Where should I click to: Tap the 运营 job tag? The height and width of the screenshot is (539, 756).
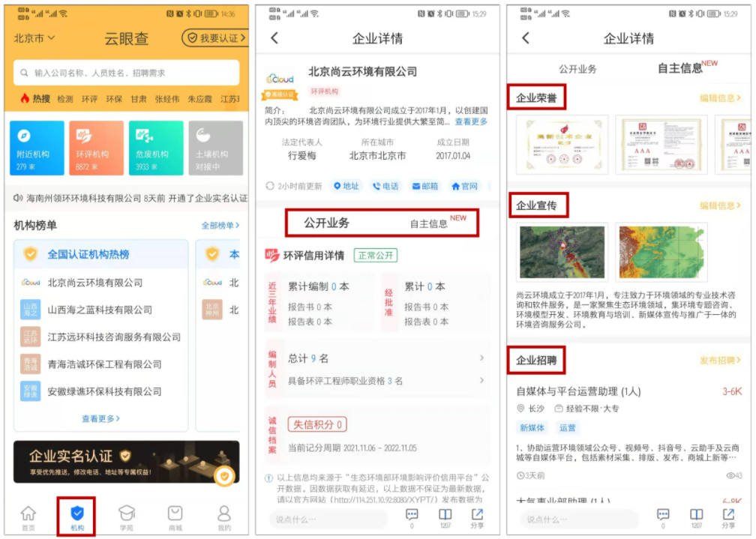[x=567, y=427]
